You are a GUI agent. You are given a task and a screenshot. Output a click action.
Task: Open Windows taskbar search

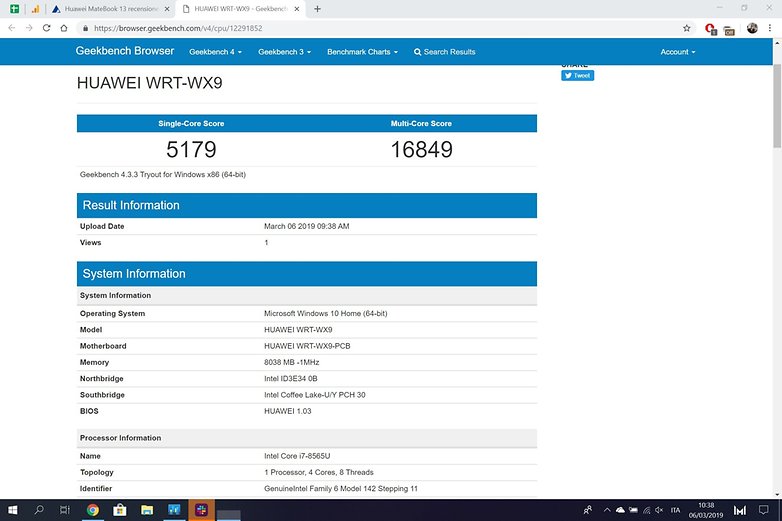tap(39, 510)
